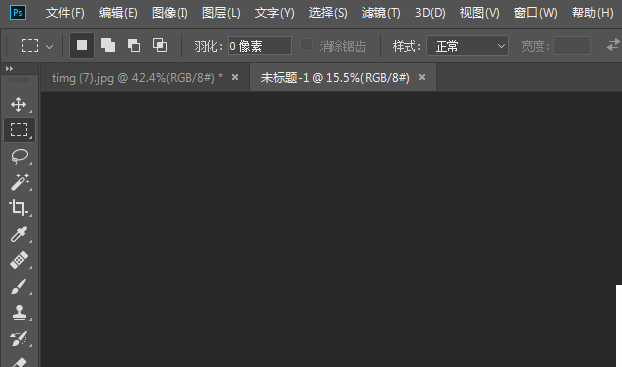Open the 编辑(E) menu

pyautogui.click(x=118, y=13)
